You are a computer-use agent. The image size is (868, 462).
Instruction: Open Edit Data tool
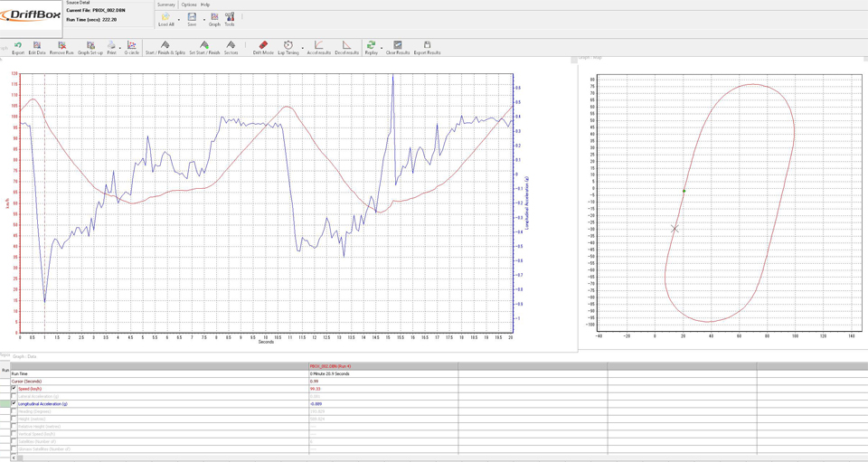37,47
